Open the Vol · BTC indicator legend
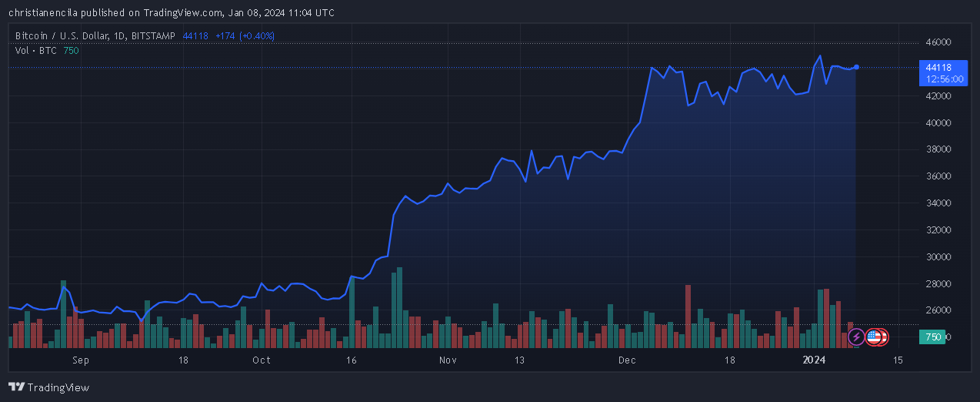This screenshot has width=980, height=402. [37, 50]
